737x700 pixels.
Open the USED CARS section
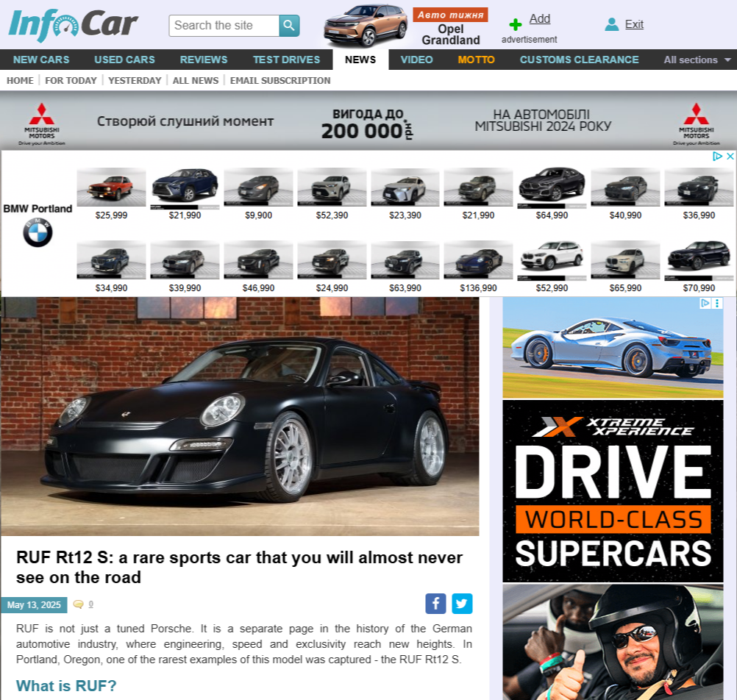click(x=124, y=60)
